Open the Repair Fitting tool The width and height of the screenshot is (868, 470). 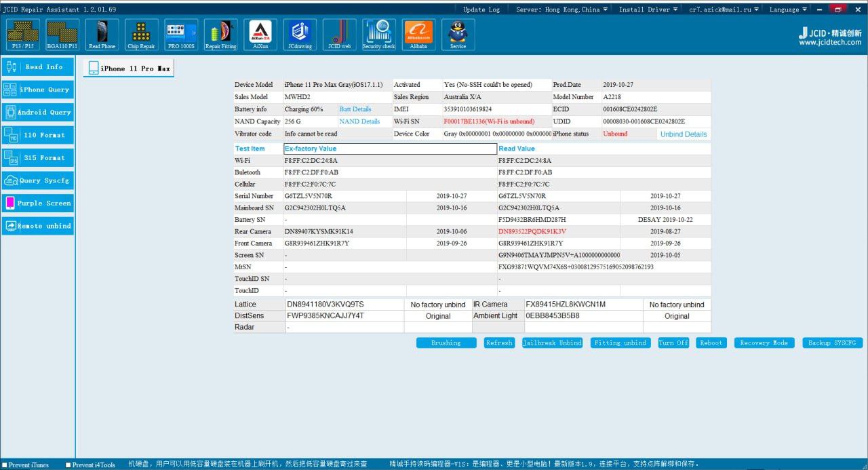(221, 34)
